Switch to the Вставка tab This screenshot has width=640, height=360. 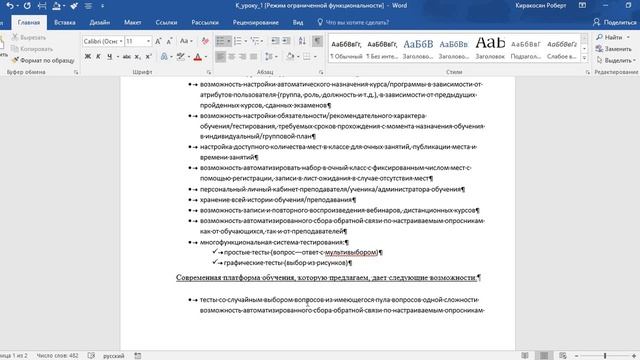(64, 22)
